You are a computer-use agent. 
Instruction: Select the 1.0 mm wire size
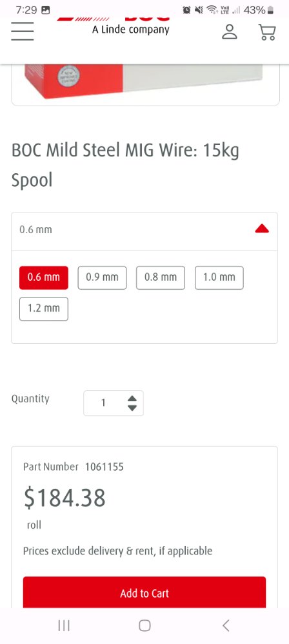(x=219, y=278)
